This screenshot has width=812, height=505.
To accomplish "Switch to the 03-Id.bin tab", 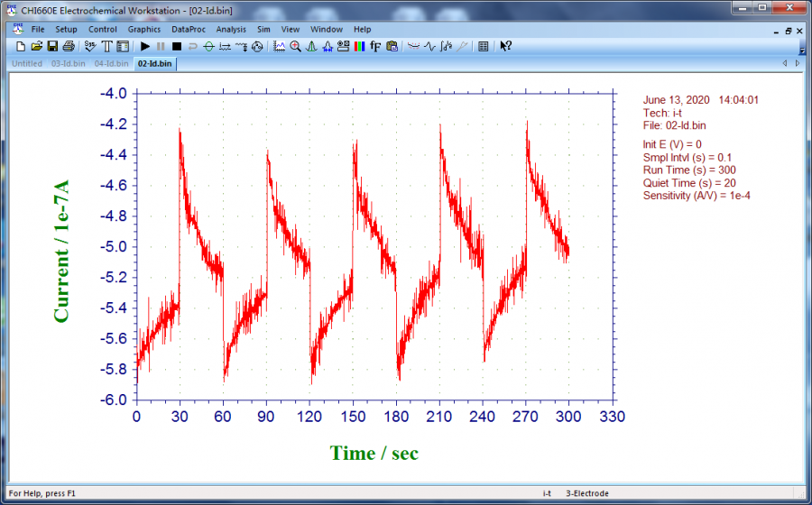I will click(x=69, y=64).
